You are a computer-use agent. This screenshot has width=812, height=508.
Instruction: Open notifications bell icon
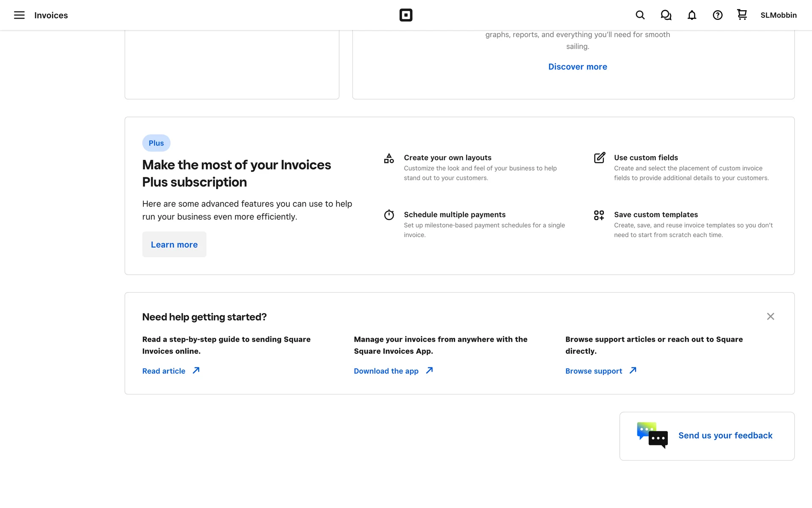click(691, 15)
